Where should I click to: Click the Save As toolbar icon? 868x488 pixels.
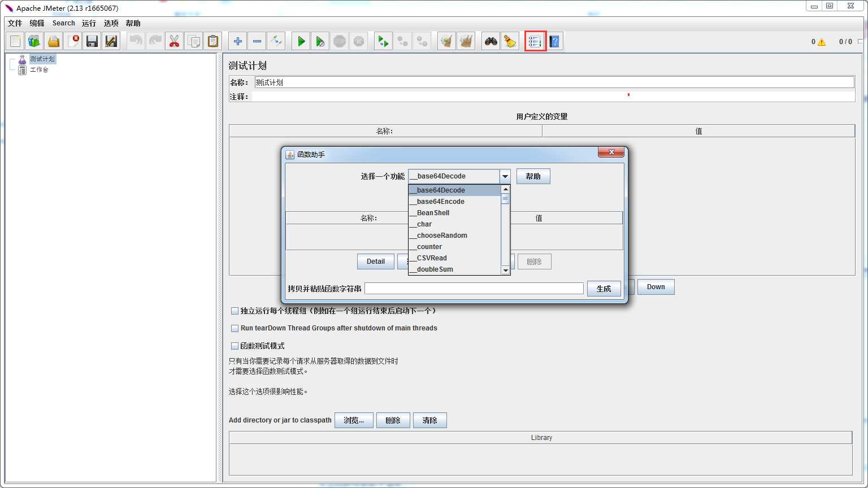111,41
